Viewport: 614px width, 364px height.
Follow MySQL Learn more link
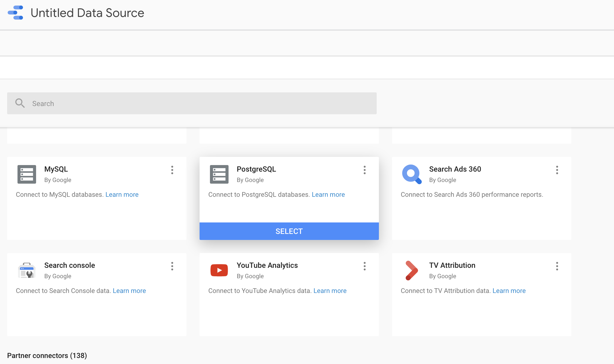pyautogui.click(x=122, y=195)
